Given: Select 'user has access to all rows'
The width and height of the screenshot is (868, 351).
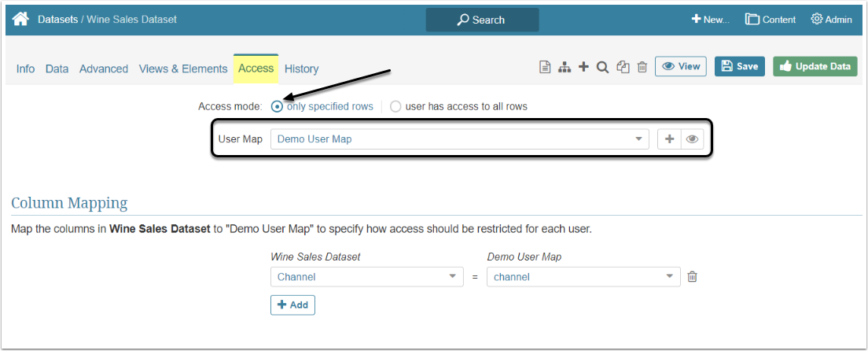Looking at the screenshot, I should point(395,106).
